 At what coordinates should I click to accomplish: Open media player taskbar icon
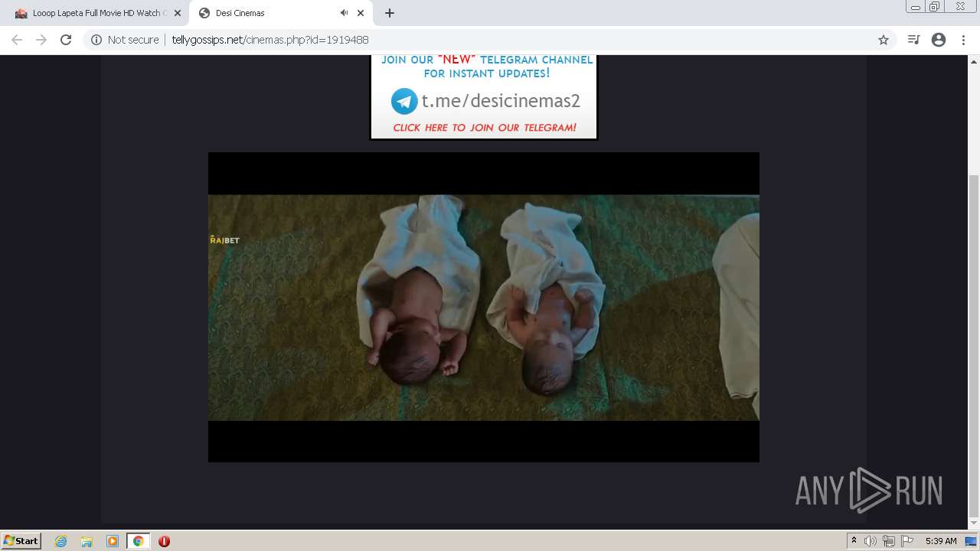pos(113,541)
